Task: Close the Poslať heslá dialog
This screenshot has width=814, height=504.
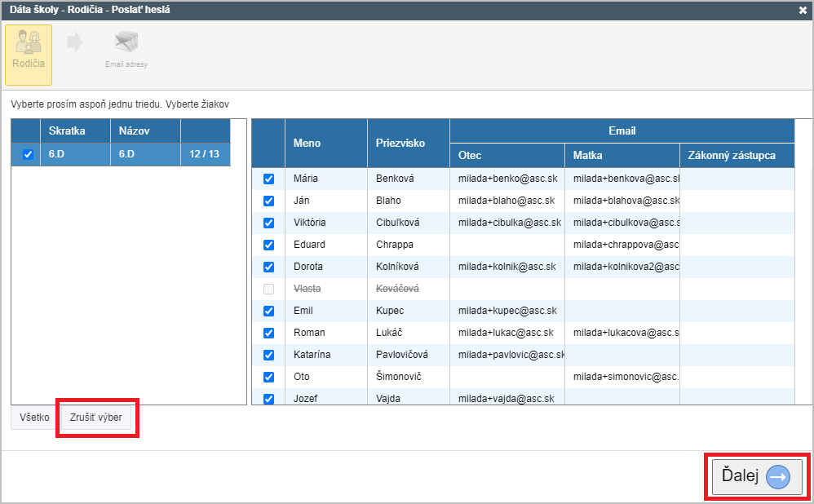Action: (x=803, y=11)
